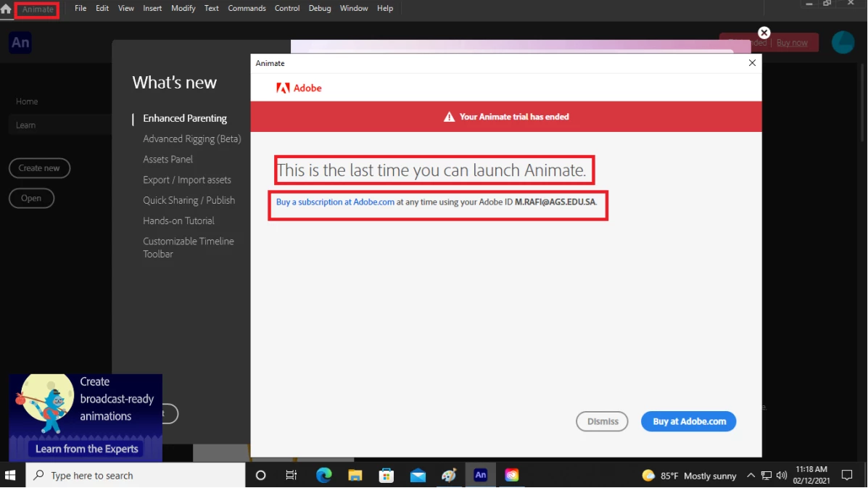The height and width of the screenshot is (488, 868).
Task: Click Buy at Adobe.com button
Action: coord(689,421)
